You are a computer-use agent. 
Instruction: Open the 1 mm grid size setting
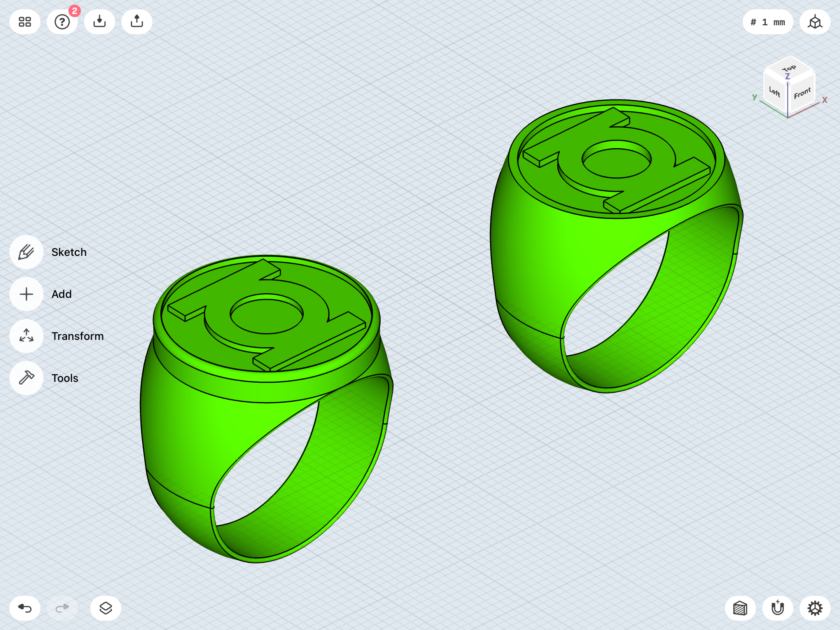tap(768, 22)
